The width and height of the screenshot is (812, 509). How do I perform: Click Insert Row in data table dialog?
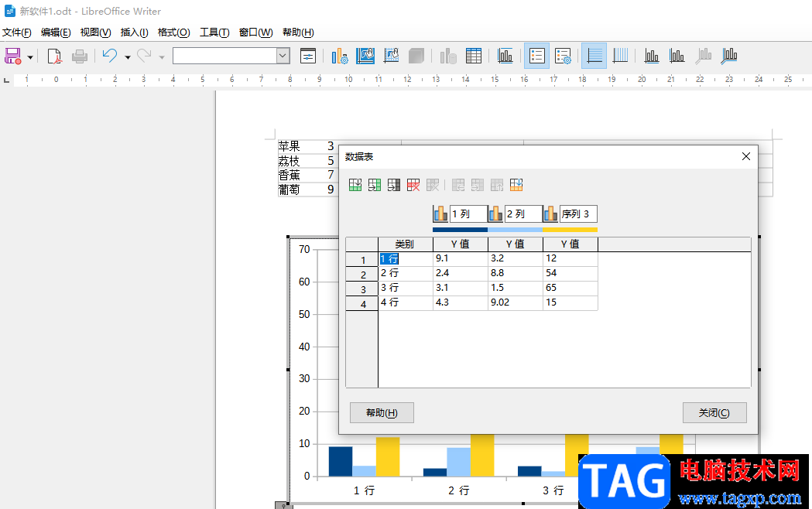click(x=355, y=185)
